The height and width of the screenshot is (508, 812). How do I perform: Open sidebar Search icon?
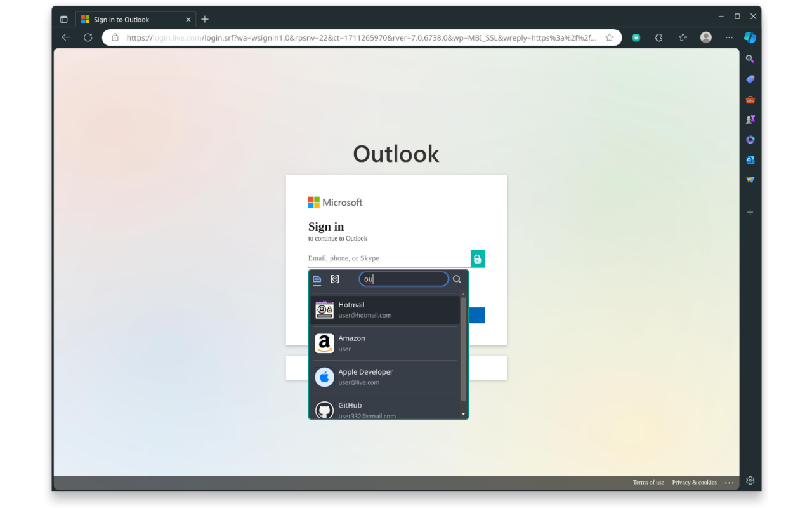pos(750,59)
